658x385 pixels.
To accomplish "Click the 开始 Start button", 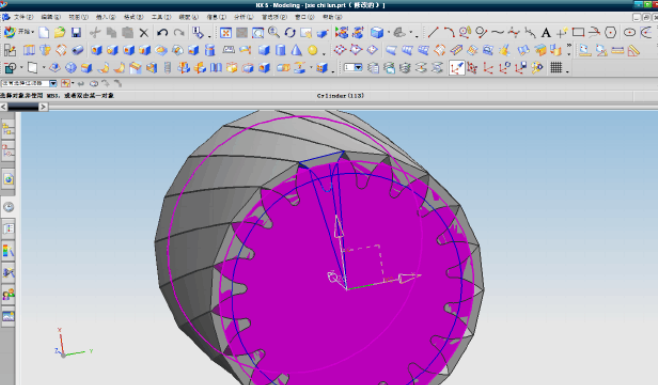I will [x=19, y=32].
